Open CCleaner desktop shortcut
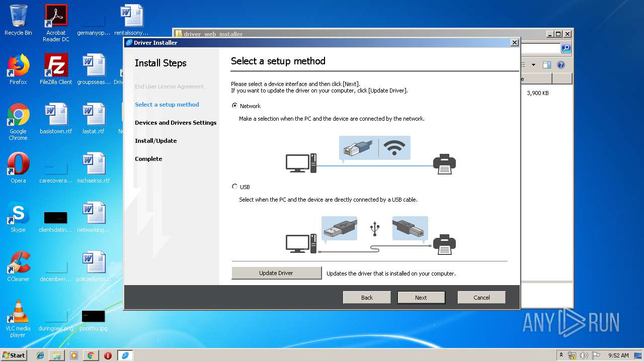Image resolution: width=644 pixels, height=362 pixels. [18, 266]
